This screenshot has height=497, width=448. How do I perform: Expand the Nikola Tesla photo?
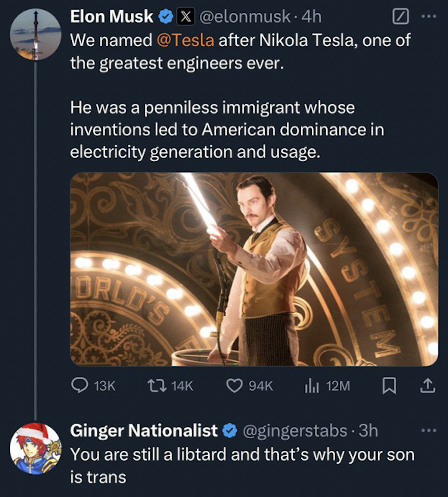pyautogui.click(x=254, y=269)
